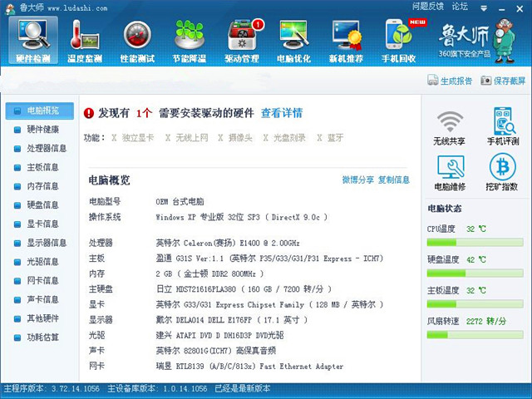Image resolution: width=532 pixels, height=399 pixels.
Task: Click the RTL8139 Ethernet adapter text
Action: click(249, 367)
